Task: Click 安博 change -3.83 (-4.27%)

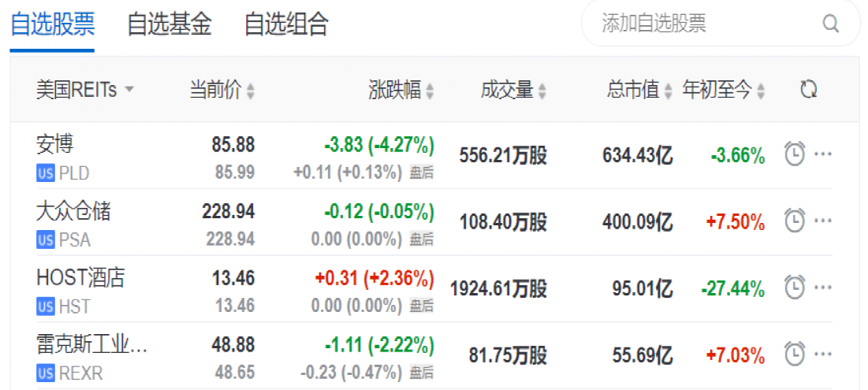Action: click(379, 145)
